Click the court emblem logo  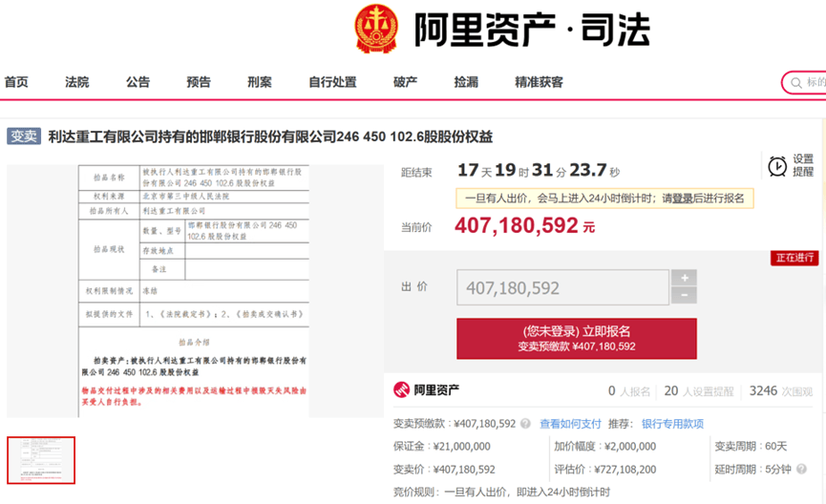(x=376, y=29)
